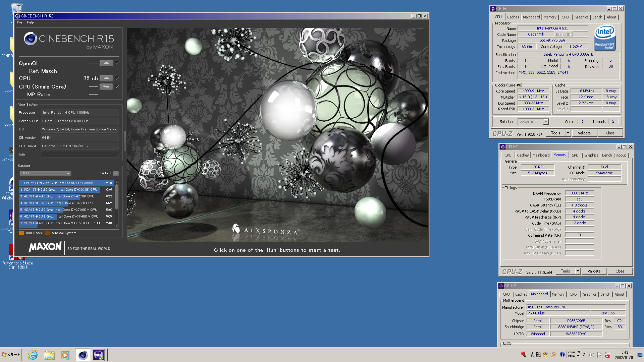Open Internet Explorer from the taskbar
644x362 pixels.
tap(33, 355)
